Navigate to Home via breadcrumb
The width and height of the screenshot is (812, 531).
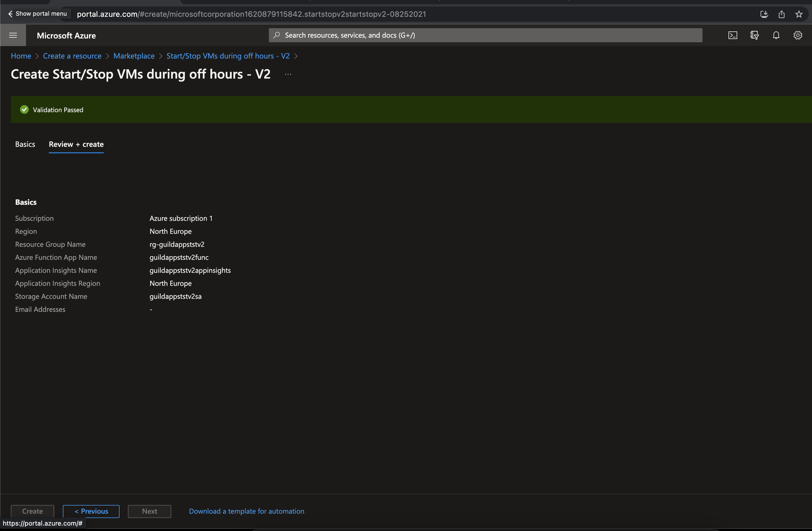tap(21, 56)
